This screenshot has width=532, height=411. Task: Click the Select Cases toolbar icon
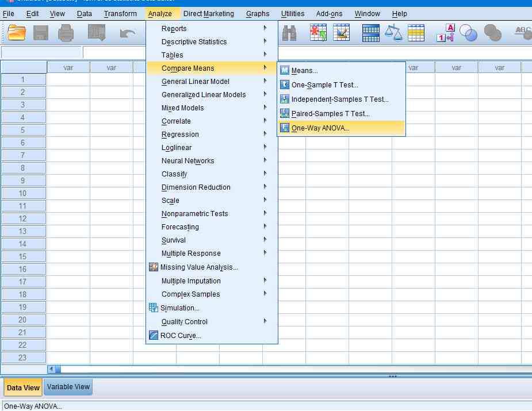(x=416, y=33)
